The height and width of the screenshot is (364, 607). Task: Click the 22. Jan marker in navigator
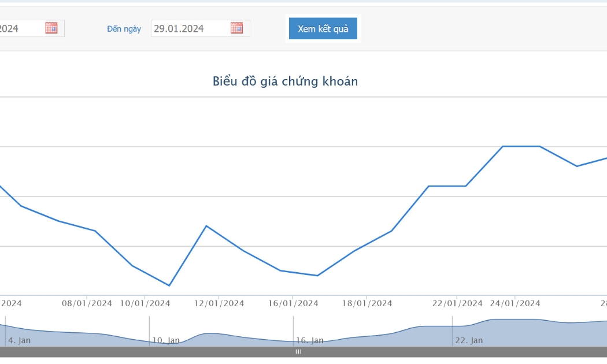[x=469, y=340]
